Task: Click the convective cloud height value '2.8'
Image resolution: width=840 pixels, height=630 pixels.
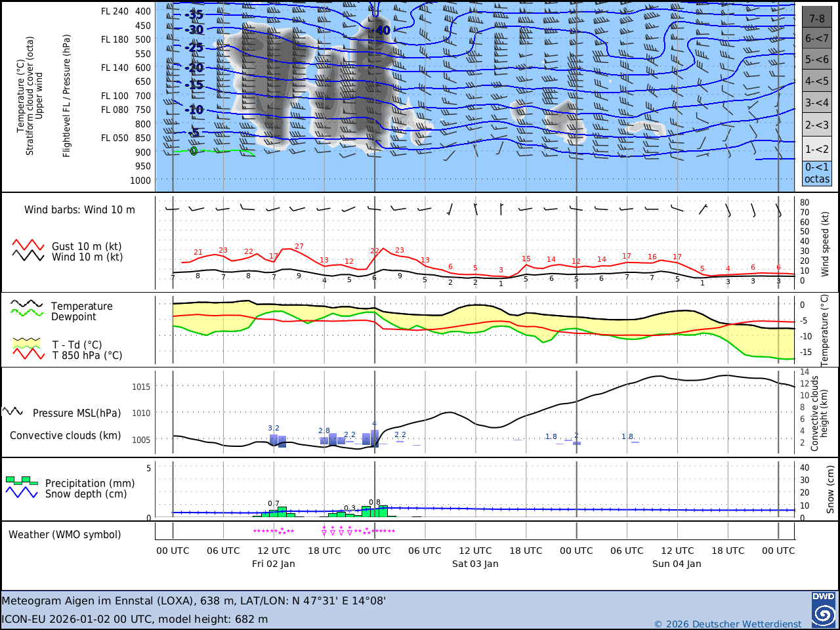Action: 324,431
